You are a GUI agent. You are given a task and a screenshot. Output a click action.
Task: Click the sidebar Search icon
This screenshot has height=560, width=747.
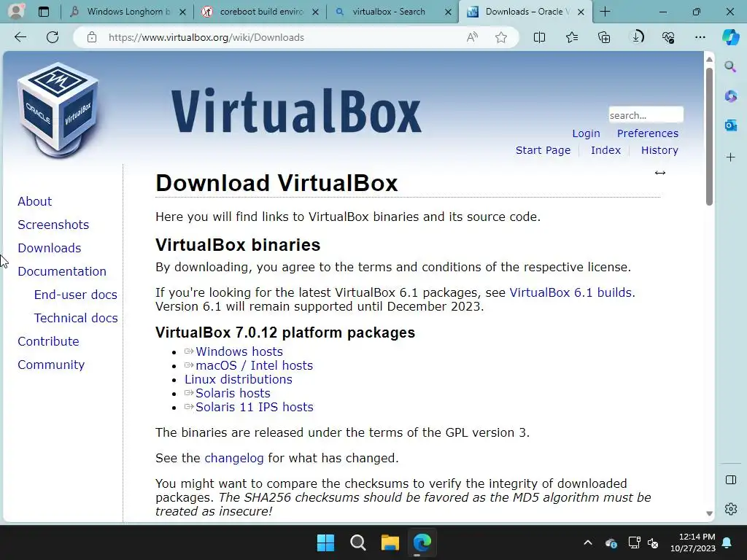point(731,66)
